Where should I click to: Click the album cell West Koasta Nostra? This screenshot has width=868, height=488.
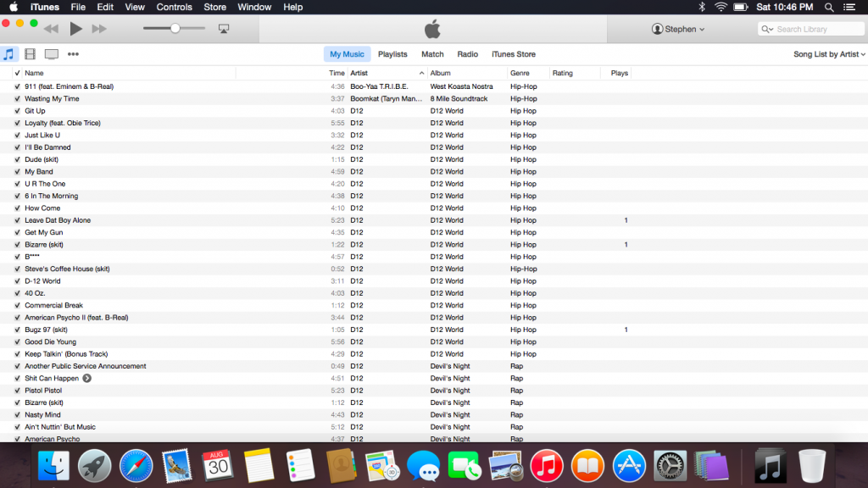click(x=462, y=86)
